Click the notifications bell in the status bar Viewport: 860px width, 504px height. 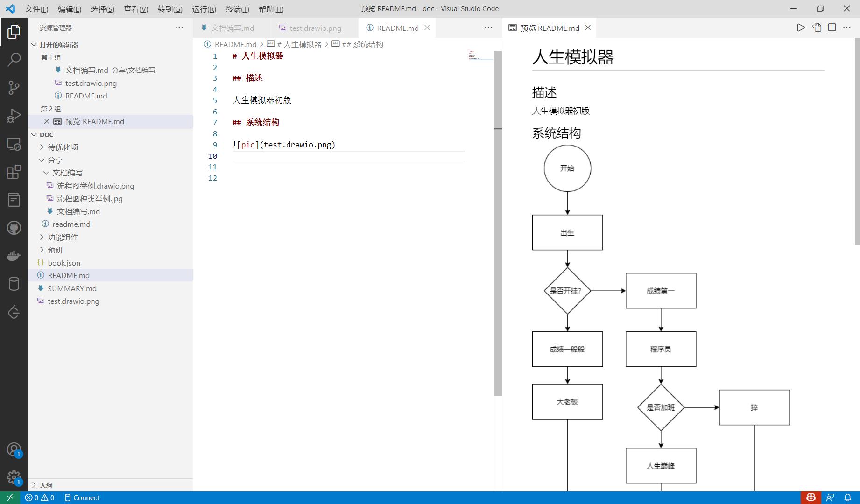(848, 497)
